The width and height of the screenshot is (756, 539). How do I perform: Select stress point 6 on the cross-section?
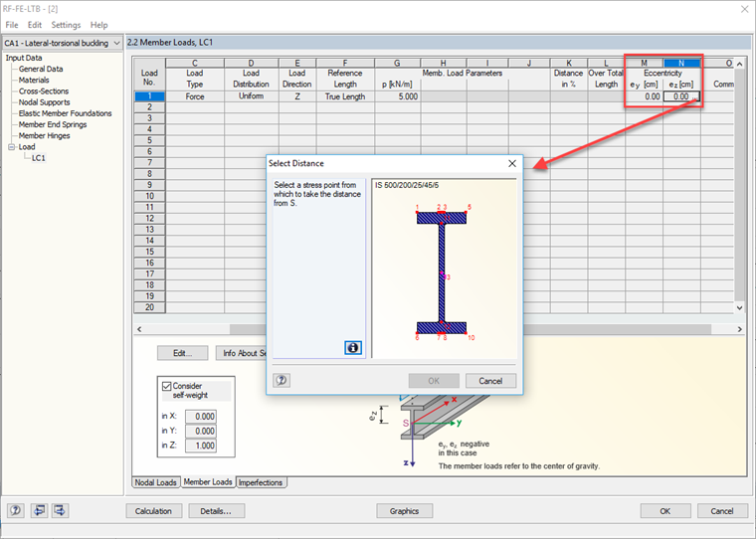click(417, 333)
